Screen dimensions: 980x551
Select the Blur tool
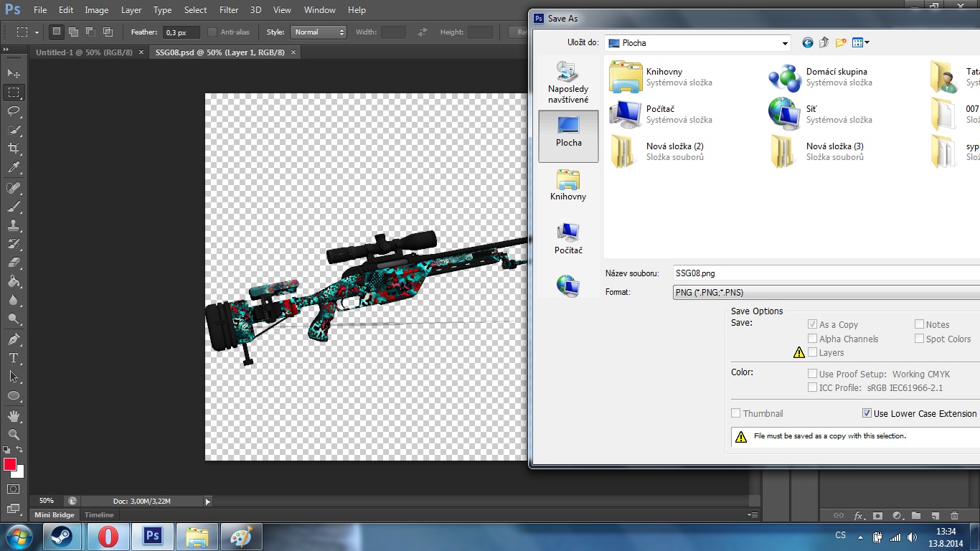[x=14, y=300]
